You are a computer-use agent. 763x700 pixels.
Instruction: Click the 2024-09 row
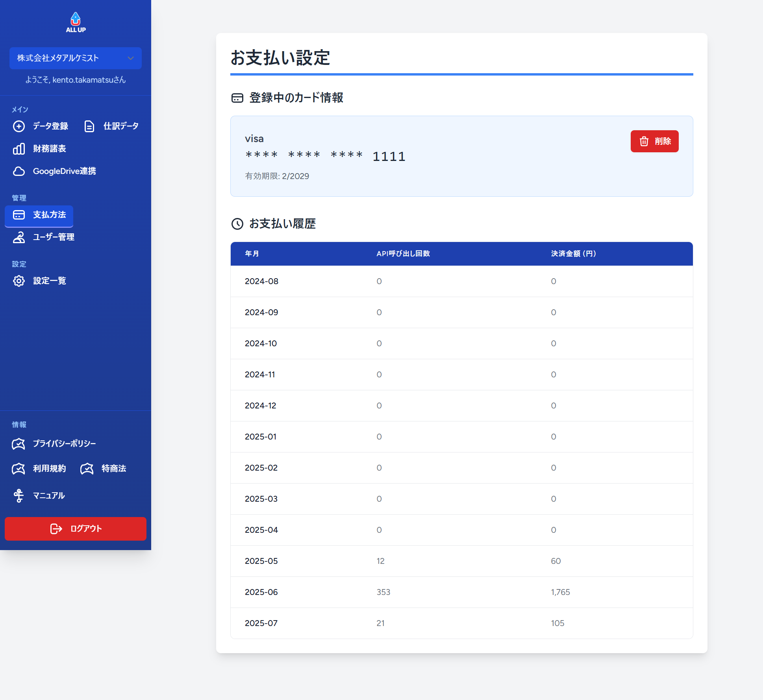click(462, 312)
